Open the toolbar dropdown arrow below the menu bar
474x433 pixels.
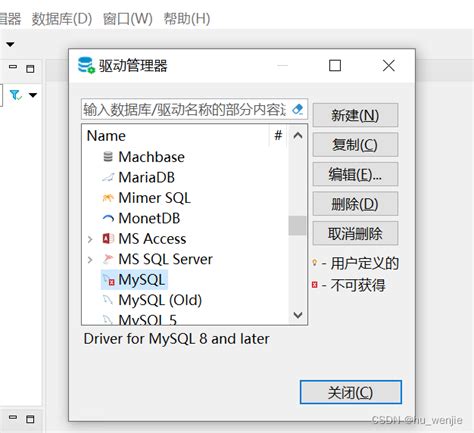(10, 44)
